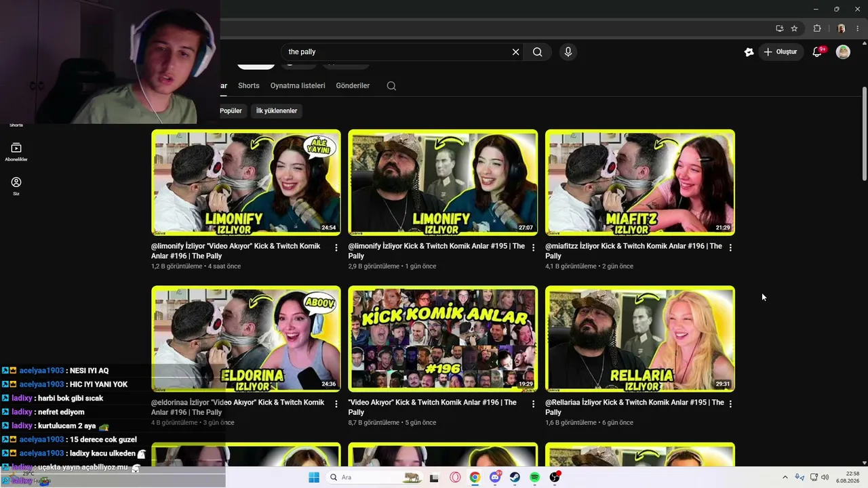
Task: Bookmark this page with the star icon
Action: pyautogui.click(x=794, y=28)
